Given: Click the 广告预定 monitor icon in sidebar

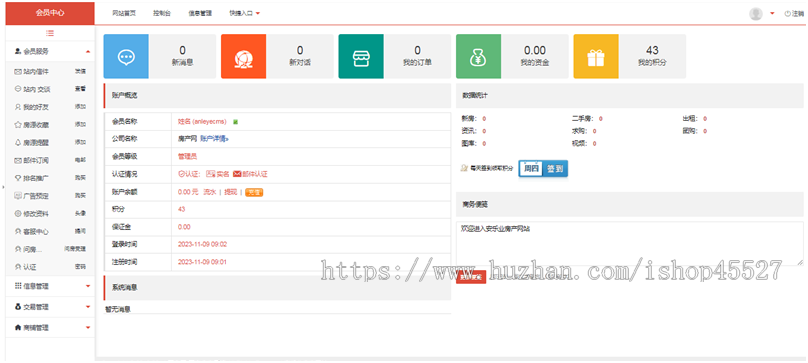Looking at the screenshot, I should (18, 196).
